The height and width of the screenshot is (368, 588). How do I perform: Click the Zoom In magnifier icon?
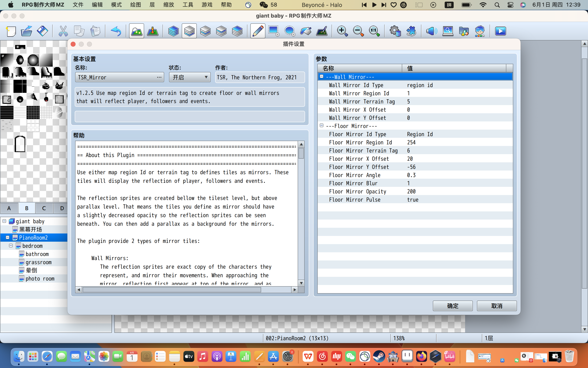click(342, 31)
